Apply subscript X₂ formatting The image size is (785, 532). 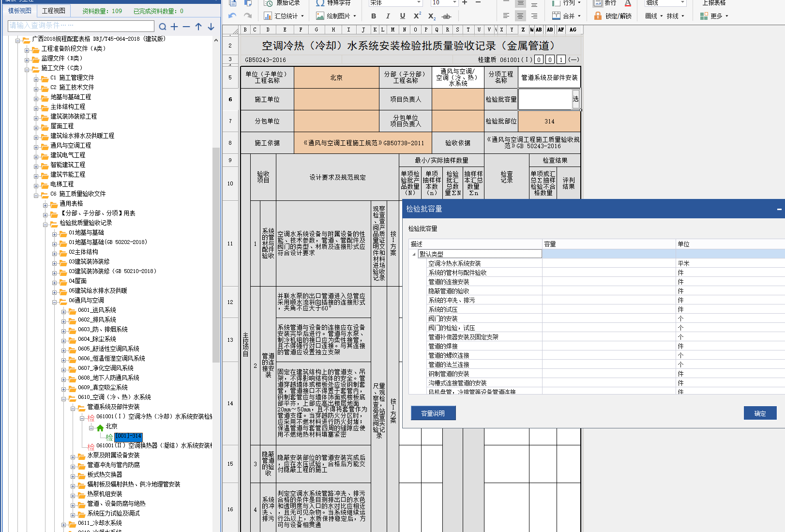click(x=432, y=16)
